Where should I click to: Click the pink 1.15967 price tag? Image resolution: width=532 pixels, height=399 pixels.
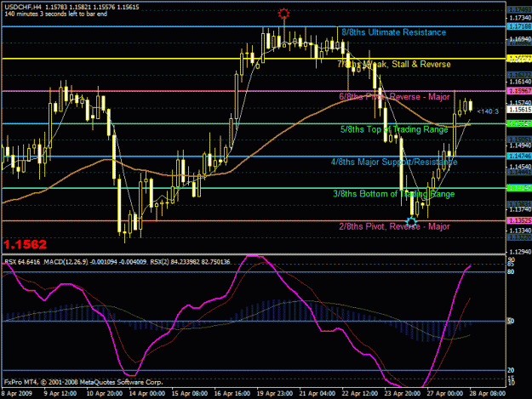pyautogui.click(x=519, y=91)
